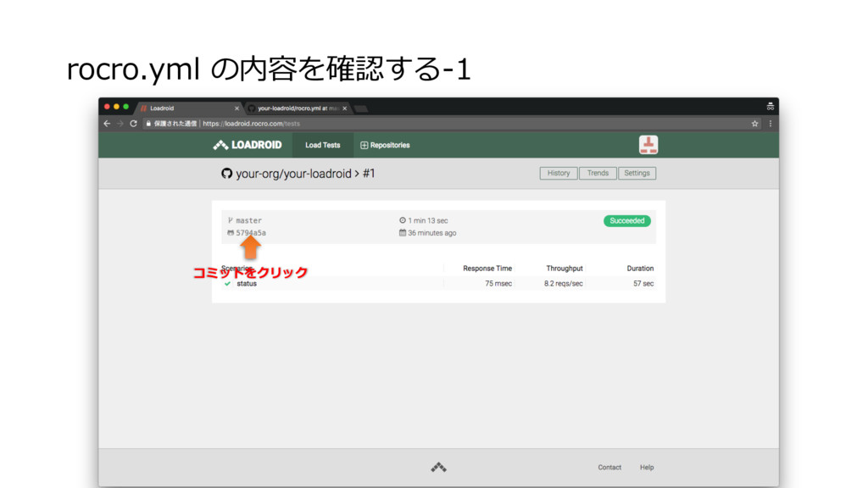Click the #1 test number in breadcrumb
Viewport: 868px width, 488px height.
[369, 173]
